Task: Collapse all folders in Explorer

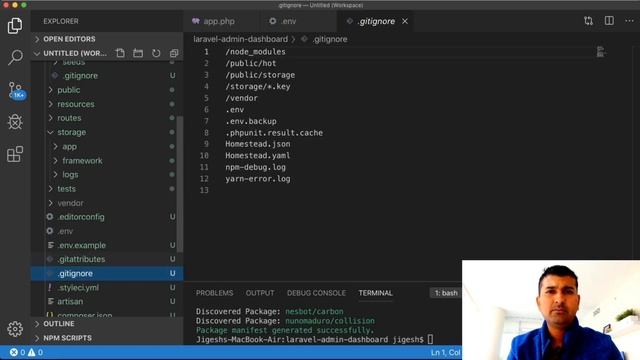Action: pyautogui.click(x=174, y=53)
